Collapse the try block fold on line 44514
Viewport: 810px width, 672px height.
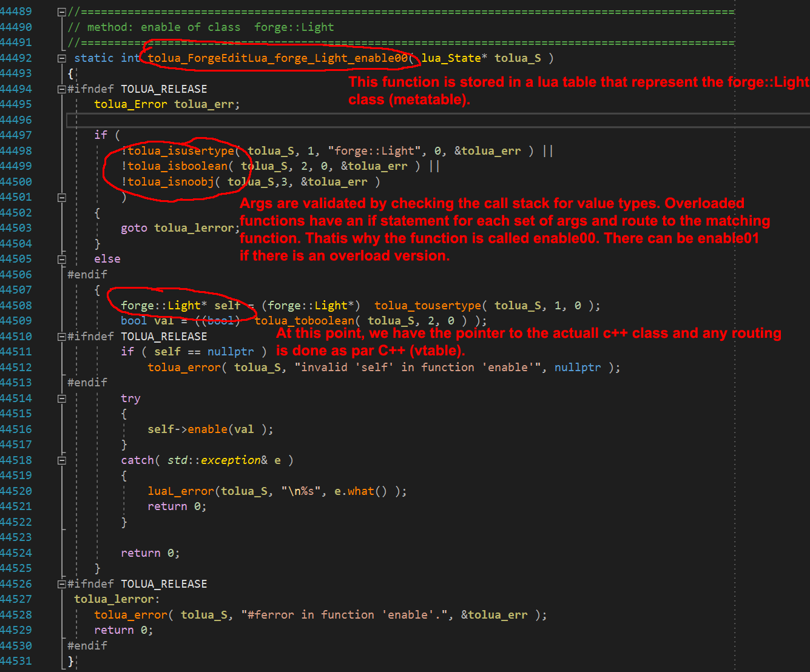click(x=61, y=398)
